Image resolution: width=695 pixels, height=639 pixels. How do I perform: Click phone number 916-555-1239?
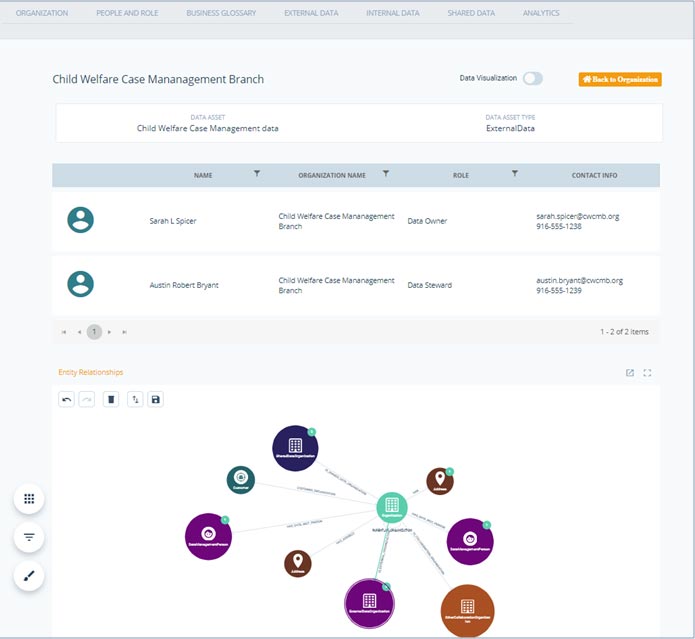click(558, 291)
